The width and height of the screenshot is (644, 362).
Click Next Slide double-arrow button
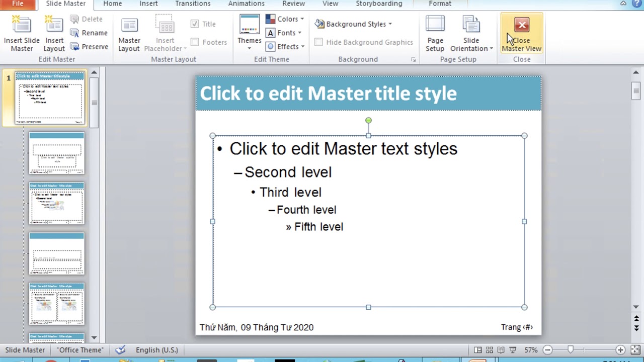click(x=636, y=328)
